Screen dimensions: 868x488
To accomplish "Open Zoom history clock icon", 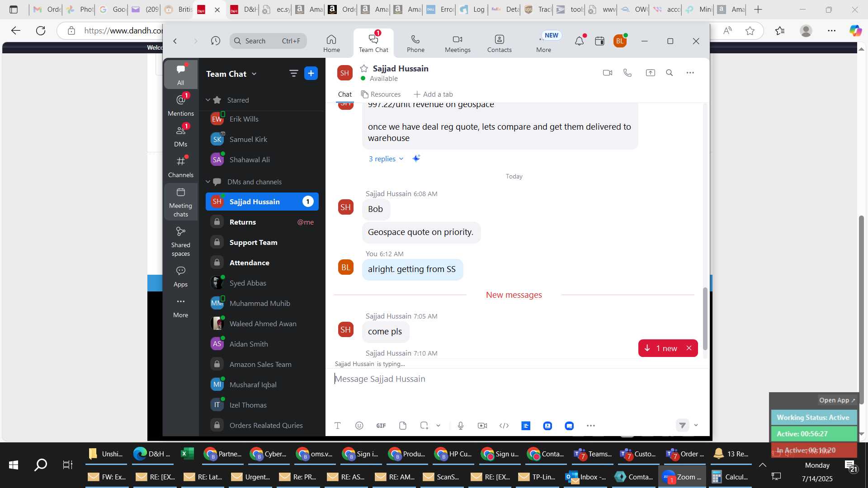I will 216,41.
